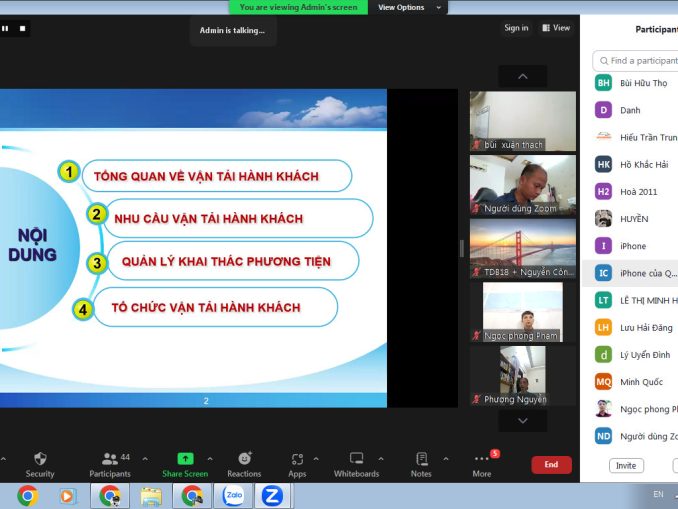Expand the Share Screen options caret
This screenshot has height=509, width=678.
210,459
